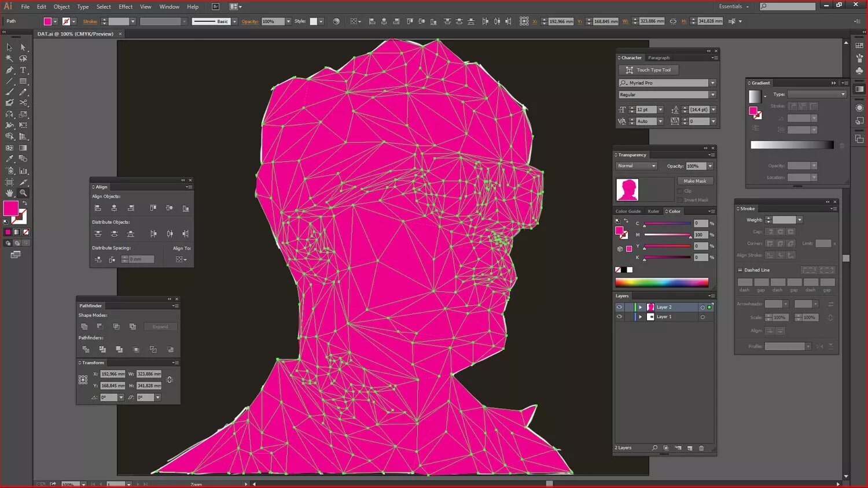Toggle the Clip checkbox in Transparency panel
Image resolution: width=868 pixels, height=488 pixels.
coord(680,191)
